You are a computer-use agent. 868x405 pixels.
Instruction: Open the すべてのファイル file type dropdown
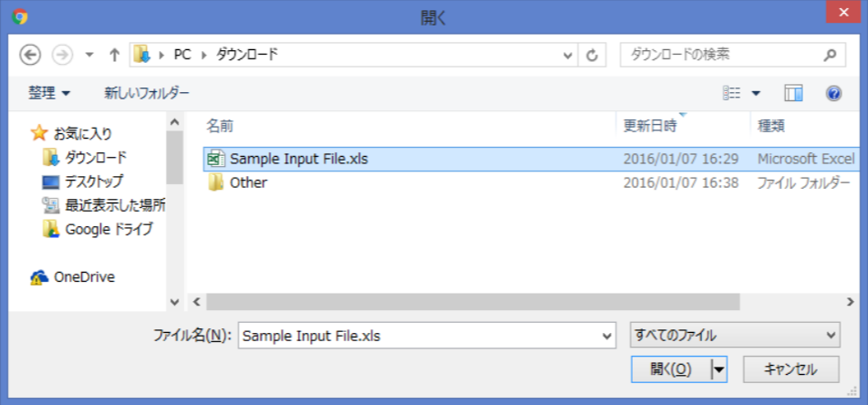(735, 335)
